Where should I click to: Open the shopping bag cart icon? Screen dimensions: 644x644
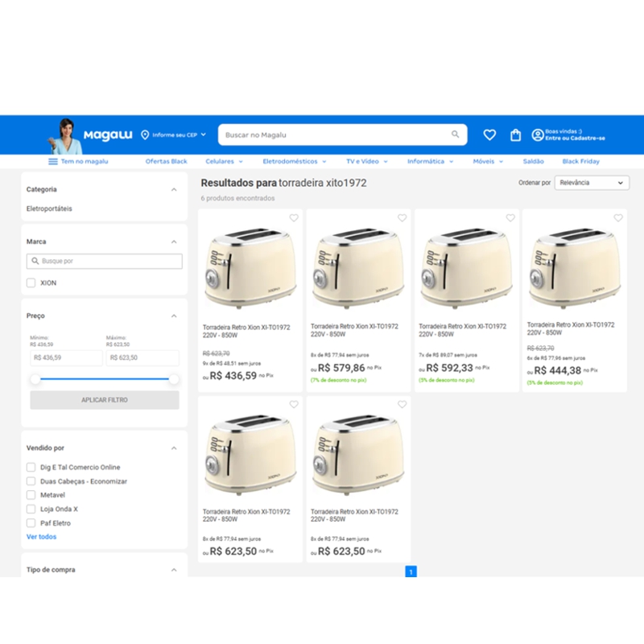coord(515,135)
